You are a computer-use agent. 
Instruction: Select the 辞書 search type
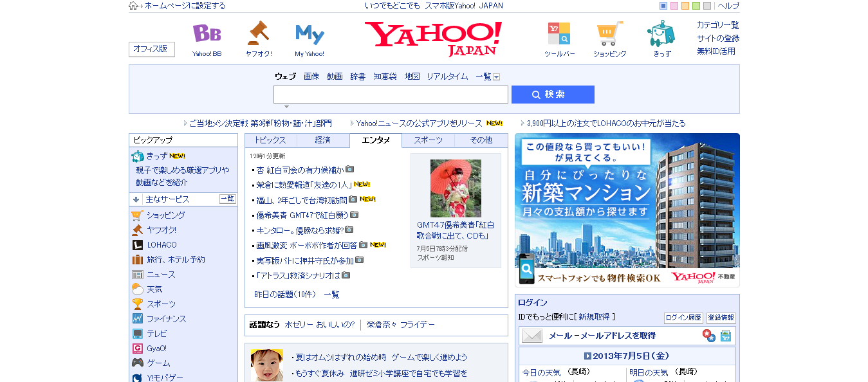point(358,77)
